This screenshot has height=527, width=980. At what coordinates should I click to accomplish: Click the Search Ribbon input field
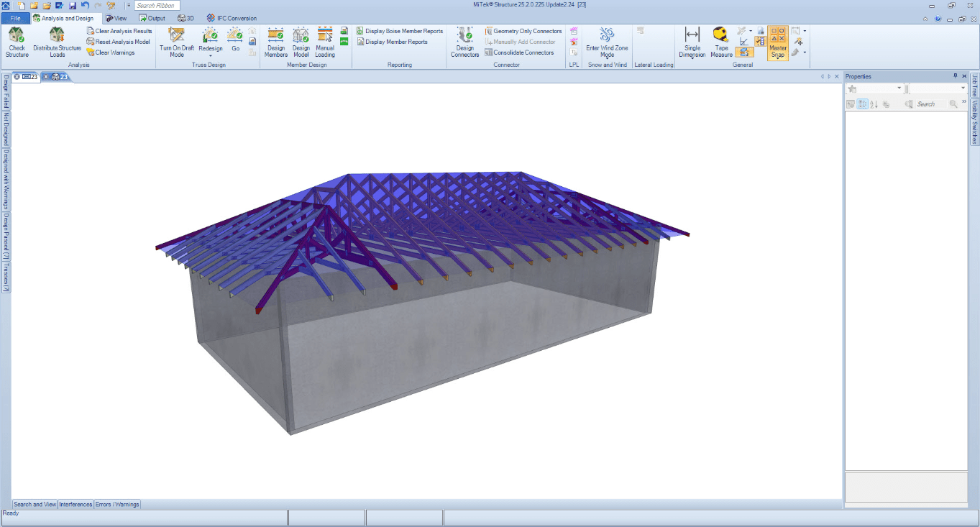click(x=157, y=5)
